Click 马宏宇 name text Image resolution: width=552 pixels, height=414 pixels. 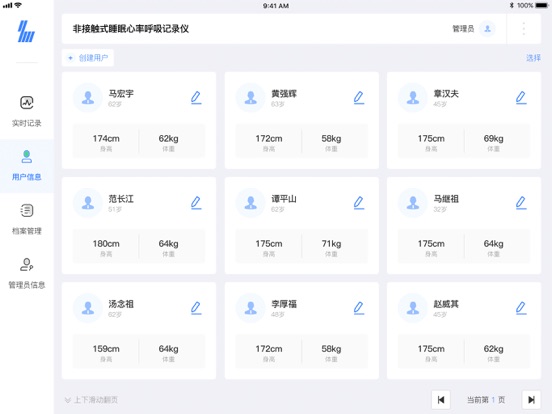pos(121,94)
